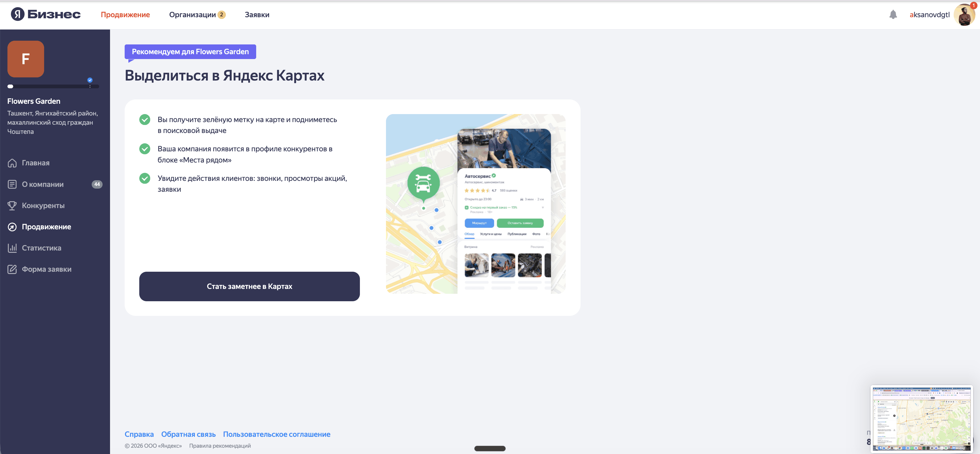The image size is (980, 454).
Task: Click the blue verified badge on progress bar
Action: [90, 80]
